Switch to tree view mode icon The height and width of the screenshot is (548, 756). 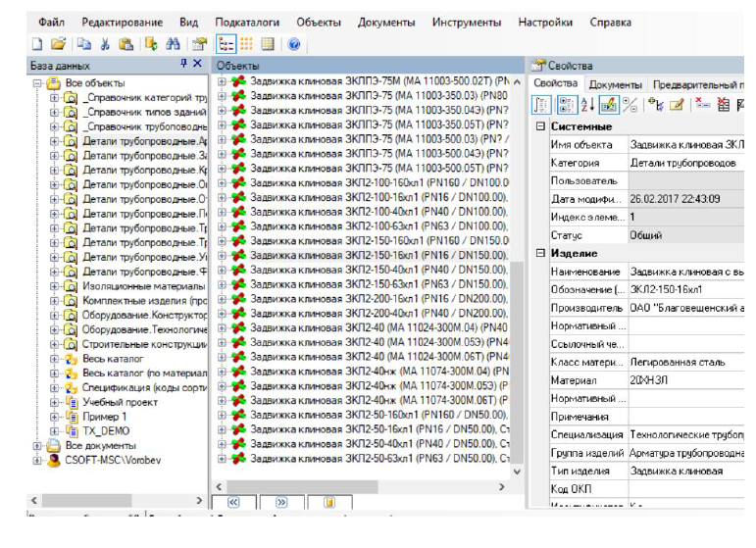coord(226,44)
